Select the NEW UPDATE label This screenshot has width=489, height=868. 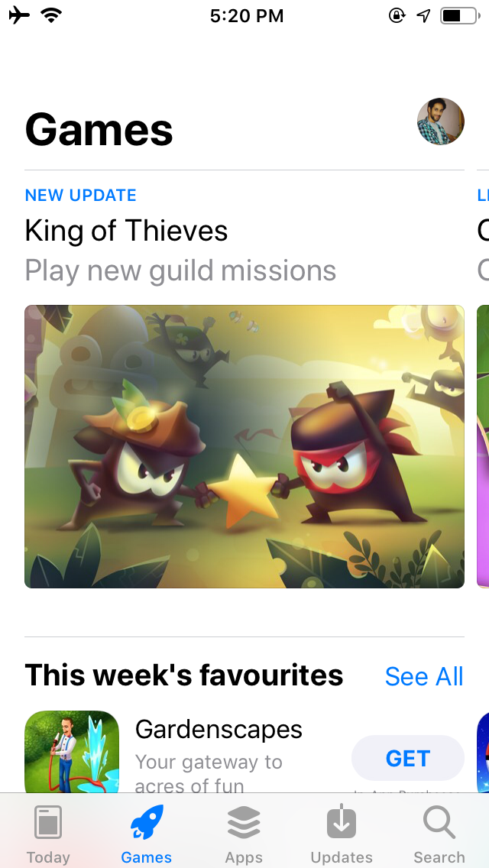tap(81, 195)
